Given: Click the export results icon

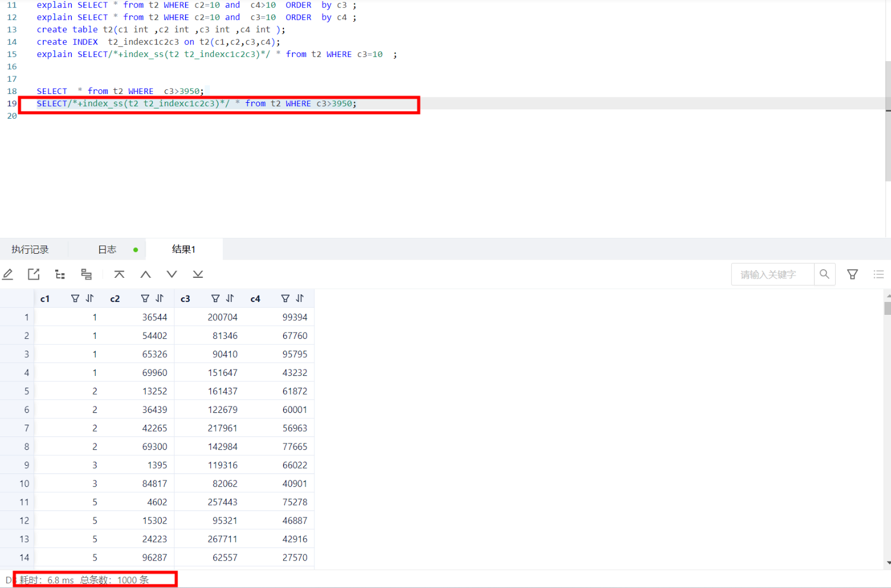Looking at the screenshot, I should pyautogui.click(x=34, y=274).
